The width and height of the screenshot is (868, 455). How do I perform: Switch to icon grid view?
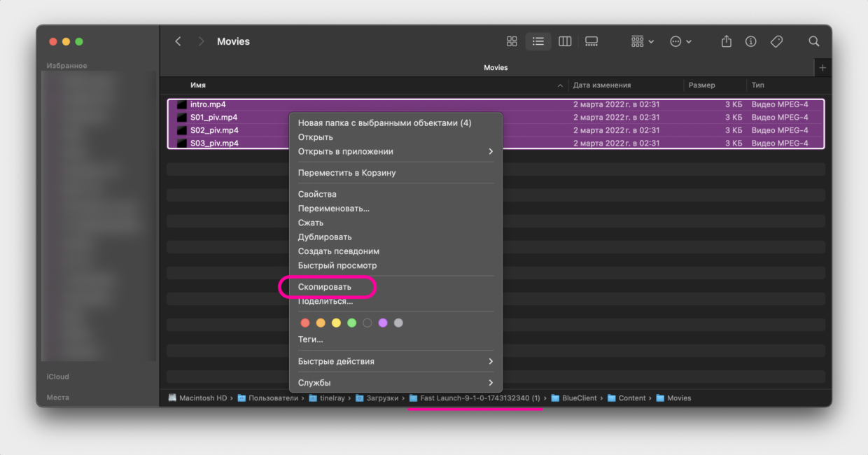[x=512, y=41]
